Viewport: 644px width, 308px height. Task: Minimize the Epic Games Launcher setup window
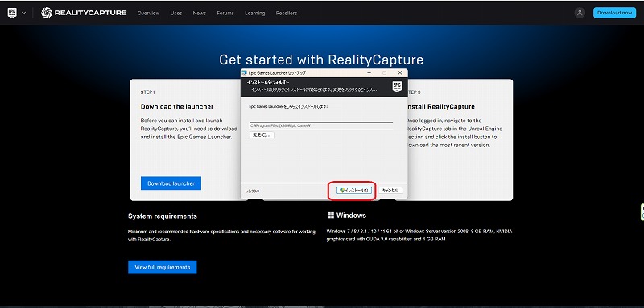click(369, 72)
